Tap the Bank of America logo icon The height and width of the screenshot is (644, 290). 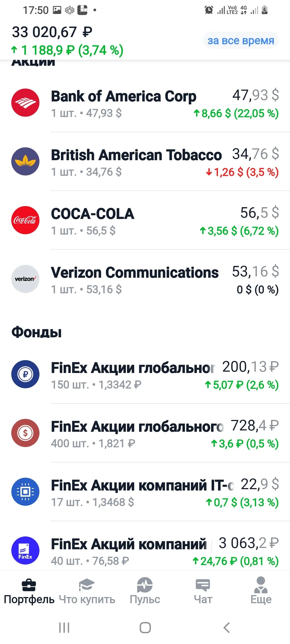tap(25, 103)
